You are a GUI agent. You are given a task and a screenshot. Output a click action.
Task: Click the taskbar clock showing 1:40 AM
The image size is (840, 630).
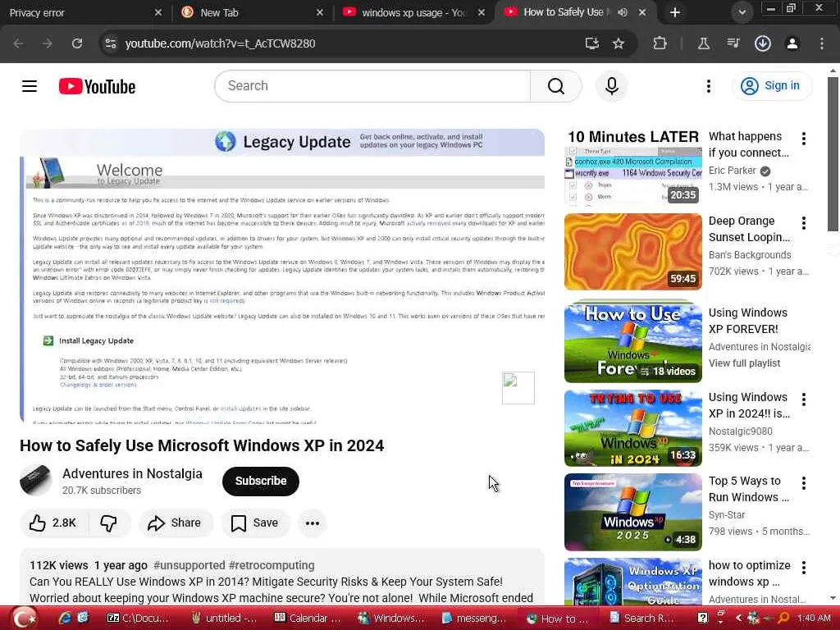[814, 619]
